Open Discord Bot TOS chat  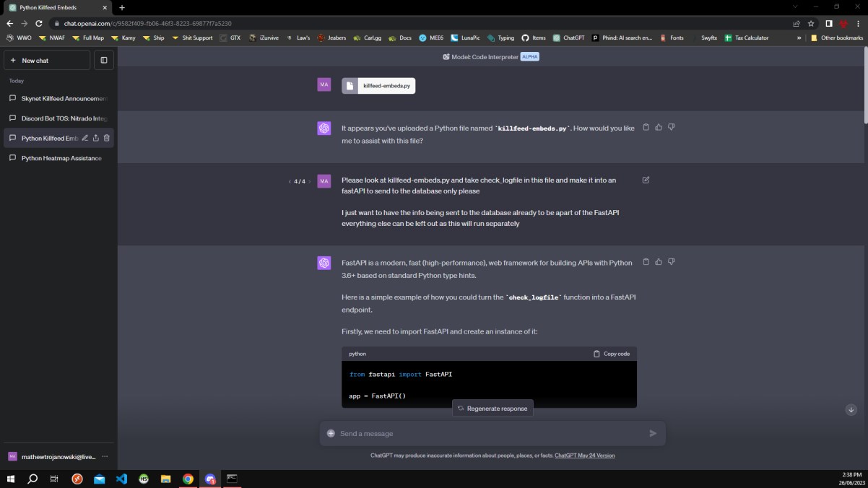point(58,118)
